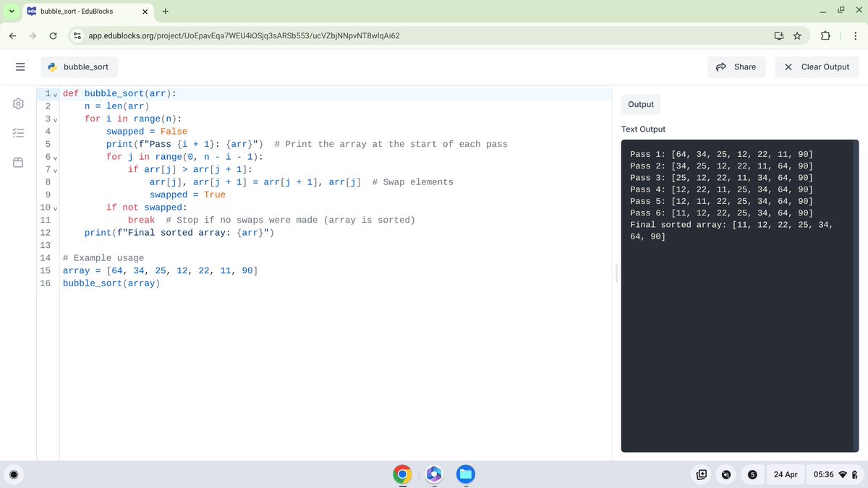Click code line 'swapped = False'
The height and width of the screenshot is (488, 868).
click(147, 132)
